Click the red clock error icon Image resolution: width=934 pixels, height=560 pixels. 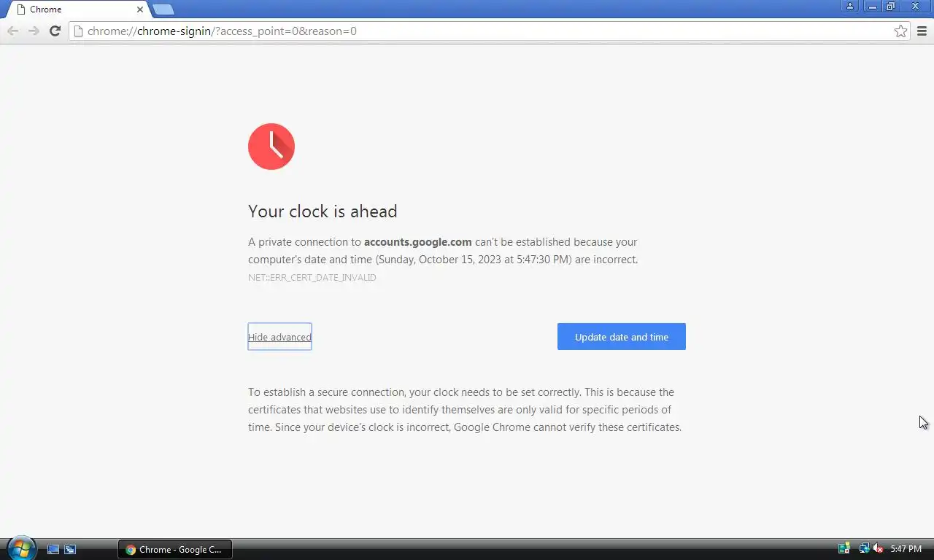click(271, 147)
